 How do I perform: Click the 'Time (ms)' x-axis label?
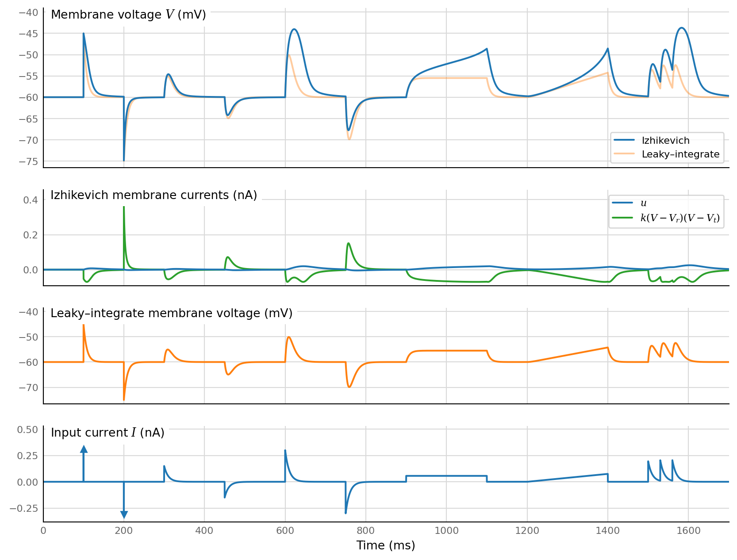386,545
